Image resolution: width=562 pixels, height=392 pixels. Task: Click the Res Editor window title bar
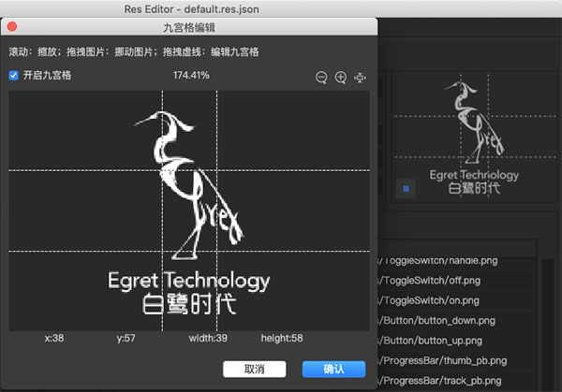281,8
